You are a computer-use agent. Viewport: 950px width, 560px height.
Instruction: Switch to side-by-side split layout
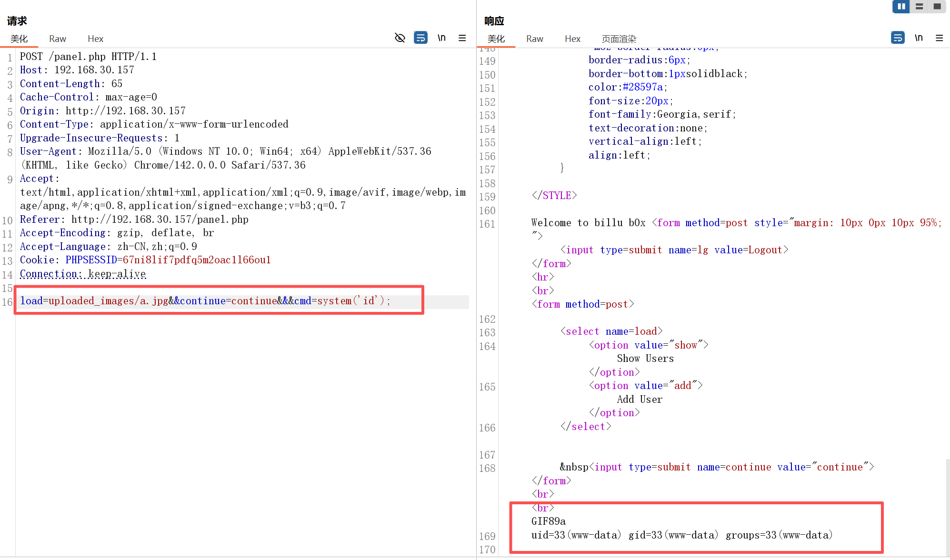click(x=901, y=6)
